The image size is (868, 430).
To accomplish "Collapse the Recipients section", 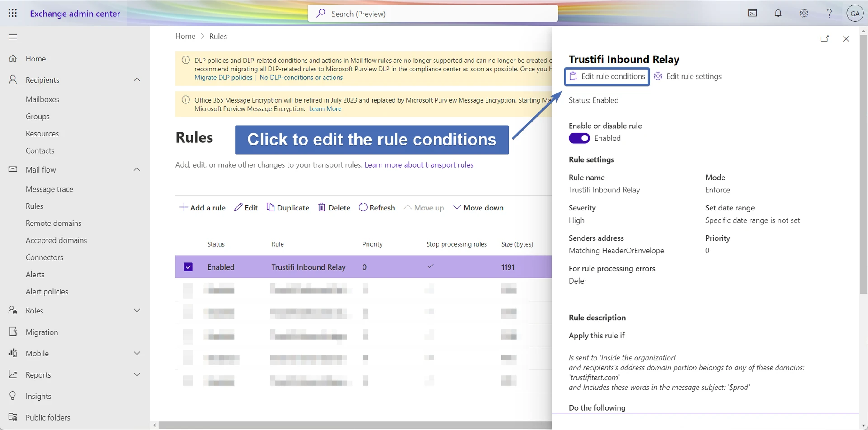I will coord(137,80).
